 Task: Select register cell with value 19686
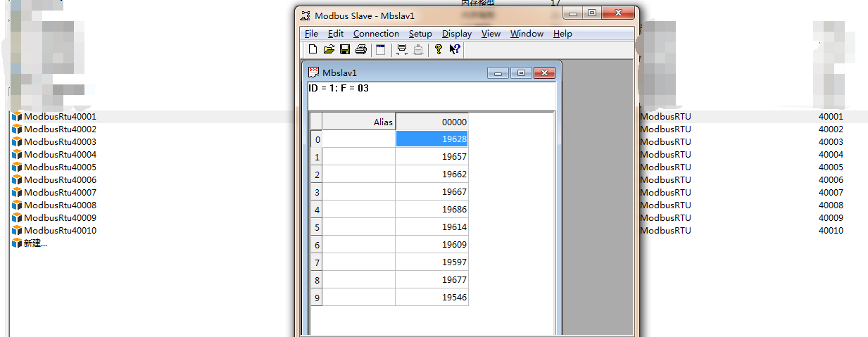click(432, 210)
